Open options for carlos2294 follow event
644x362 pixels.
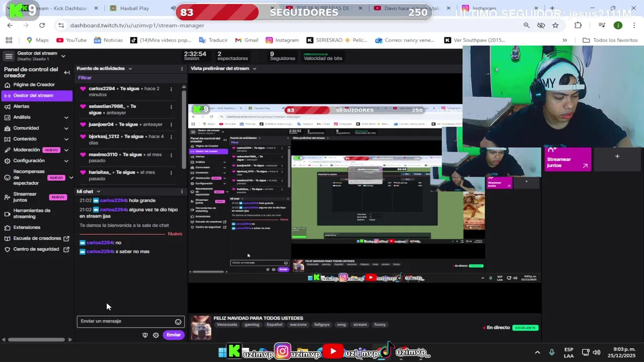[171, 89]
